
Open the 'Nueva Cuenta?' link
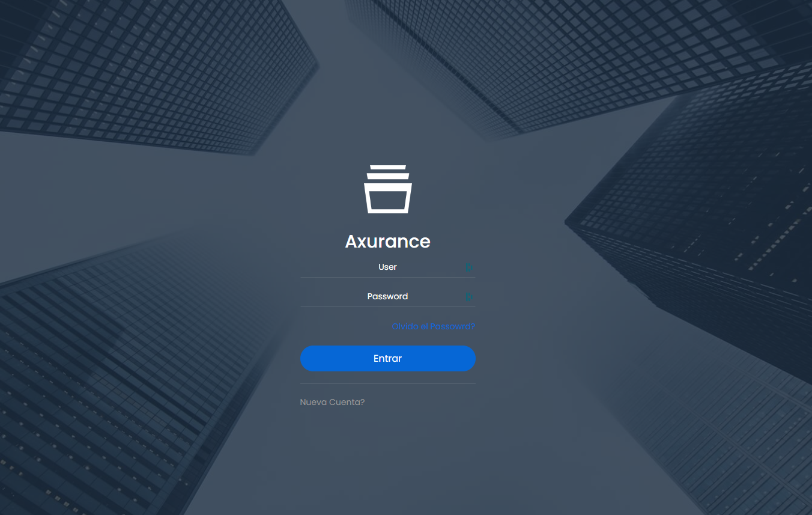[x=332, y=402]
